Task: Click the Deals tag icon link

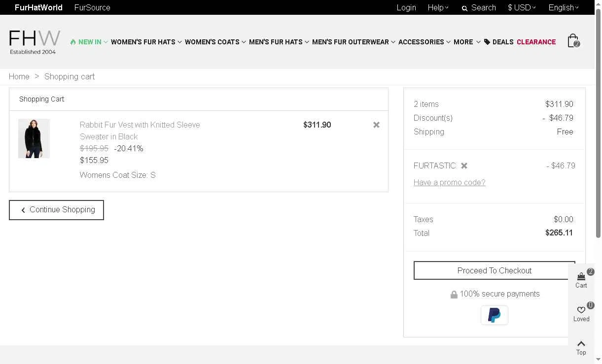Action: [498, 42]
